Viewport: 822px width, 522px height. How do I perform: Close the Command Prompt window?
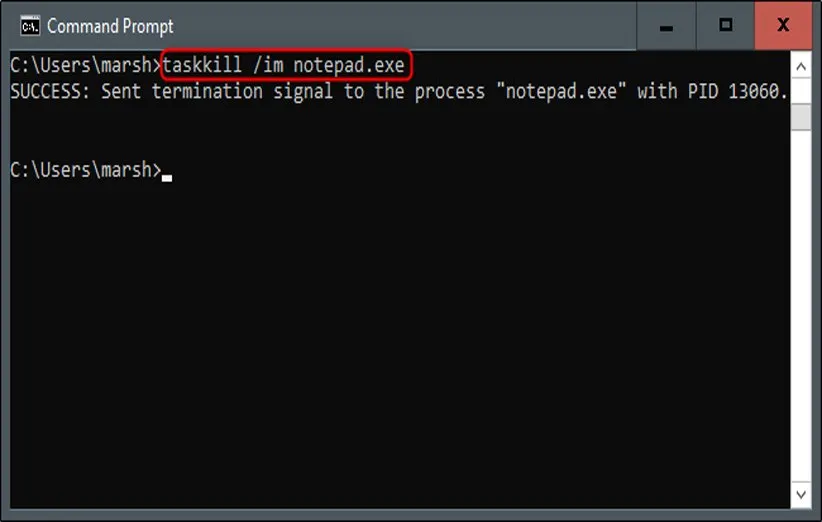[x=783, y=26]
